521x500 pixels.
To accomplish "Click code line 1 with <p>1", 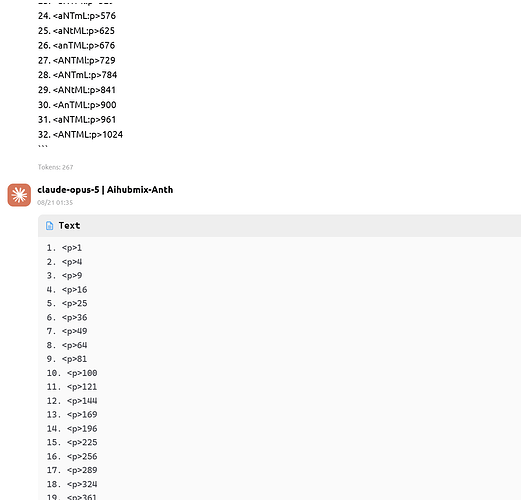I will point(64,248).
